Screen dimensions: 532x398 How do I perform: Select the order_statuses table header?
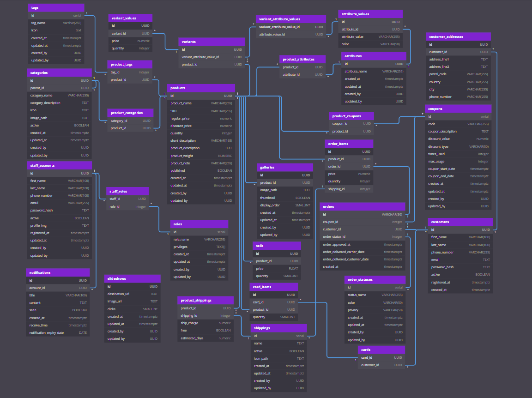point(375,280)
